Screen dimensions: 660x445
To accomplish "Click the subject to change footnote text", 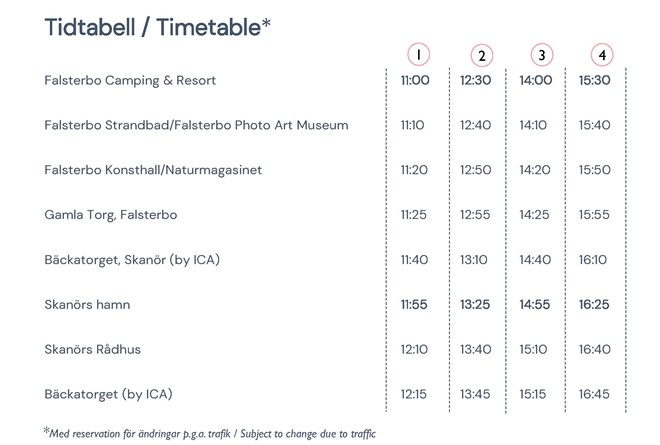I will point(210,432).
